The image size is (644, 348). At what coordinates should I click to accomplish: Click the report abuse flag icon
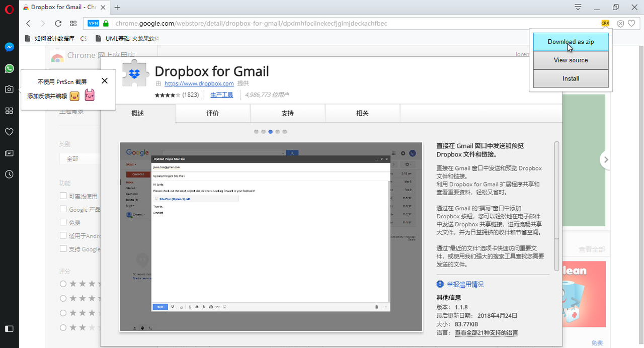(x=440, y=284)
